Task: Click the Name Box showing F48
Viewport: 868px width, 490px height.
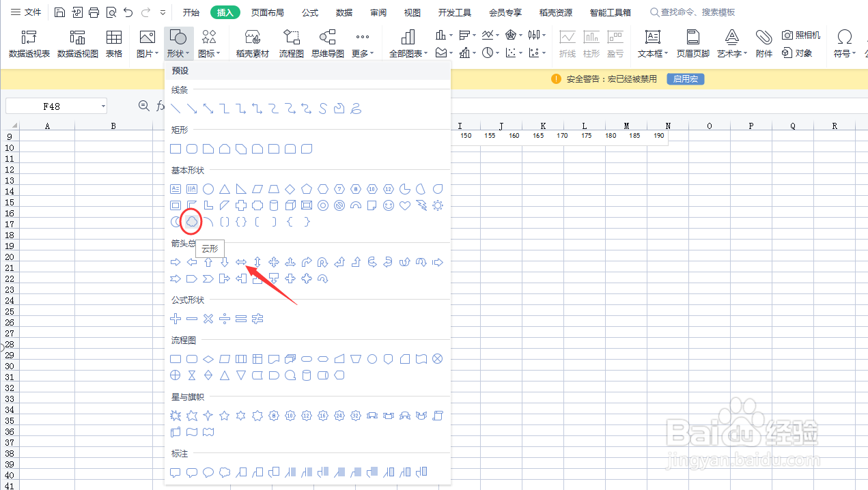Action: [x=51, y=106]
